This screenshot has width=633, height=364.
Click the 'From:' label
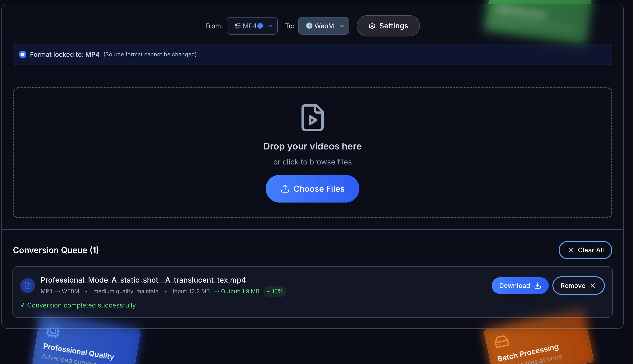214,26
